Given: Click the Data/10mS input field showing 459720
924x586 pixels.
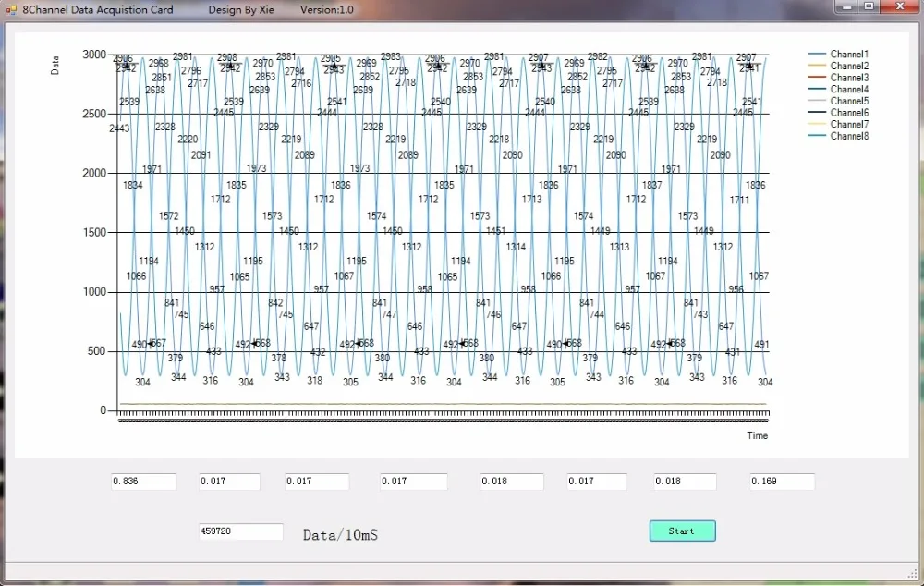Looking at the screenshot, I should click(240, 531).
